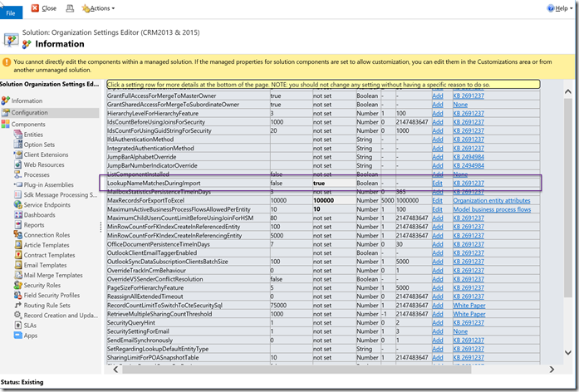The image size is (579, 392).
Task: Click the Mail Merge Templates icon
Action: (17, 275)
